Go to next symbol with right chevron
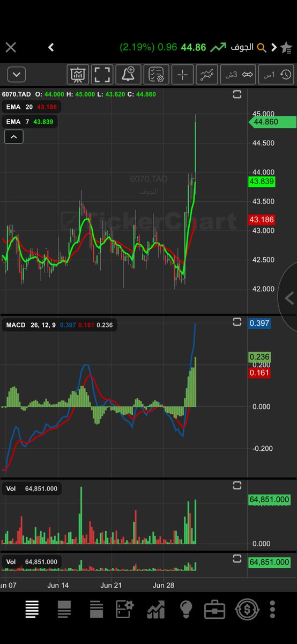 pos(274,48)
